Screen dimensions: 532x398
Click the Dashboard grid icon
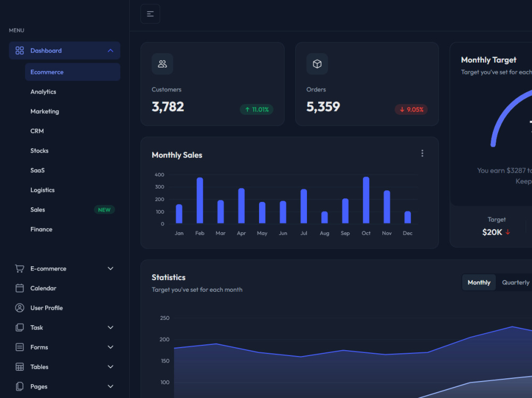pos(20,50)
